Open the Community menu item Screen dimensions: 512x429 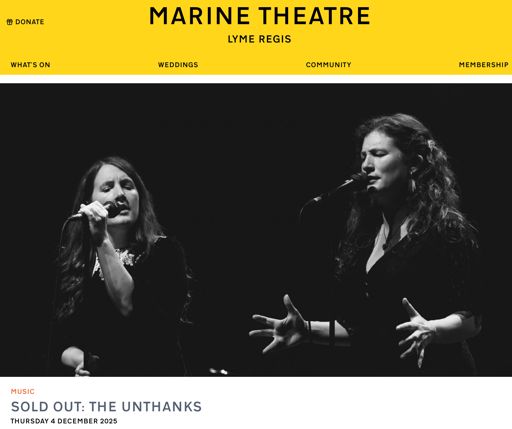(x=328, y=65)
